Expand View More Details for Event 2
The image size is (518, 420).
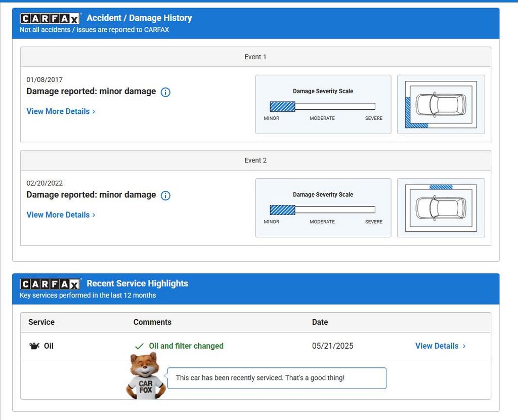coord(61,215)
